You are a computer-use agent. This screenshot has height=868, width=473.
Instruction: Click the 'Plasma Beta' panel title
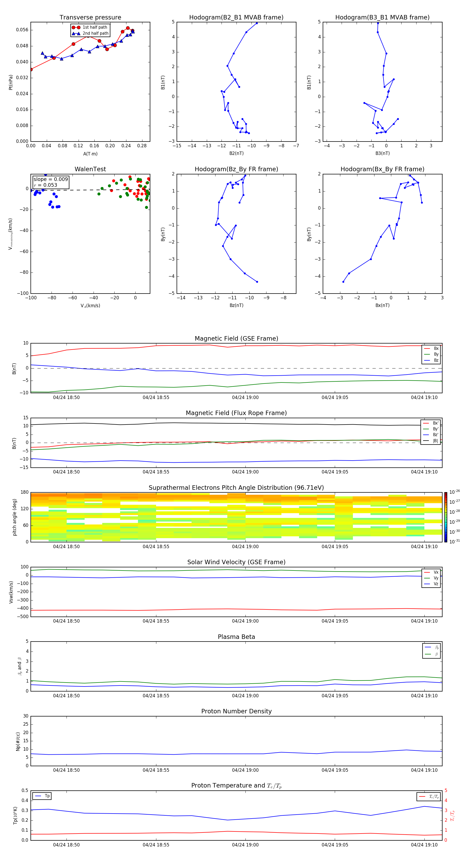pyautogui.click(x=236, y=637)
